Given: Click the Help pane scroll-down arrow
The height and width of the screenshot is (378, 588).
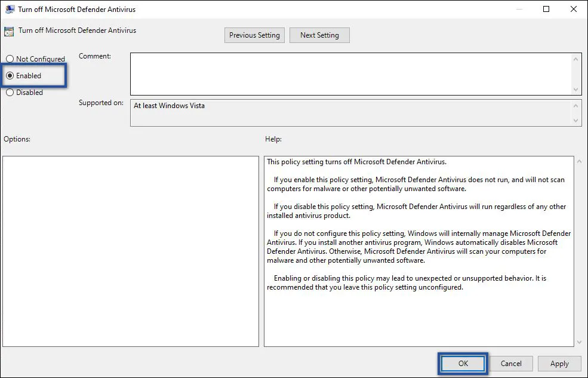Looking at the screenshot, I should (578, 342).
